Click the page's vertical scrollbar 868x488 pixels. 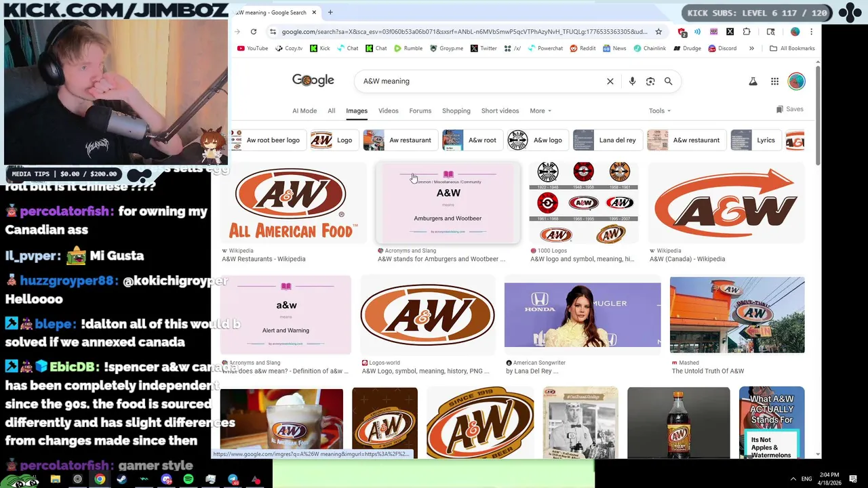(818, 115)
